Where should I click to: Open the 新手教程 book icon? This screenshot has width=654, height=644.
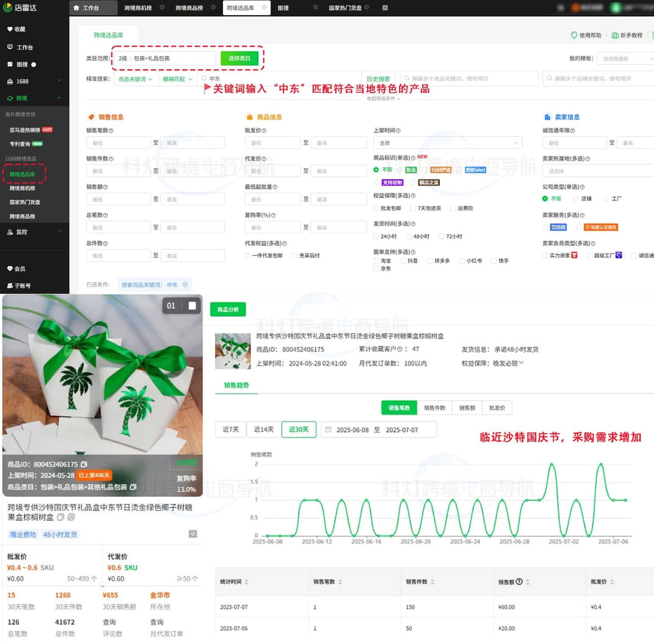615,35
